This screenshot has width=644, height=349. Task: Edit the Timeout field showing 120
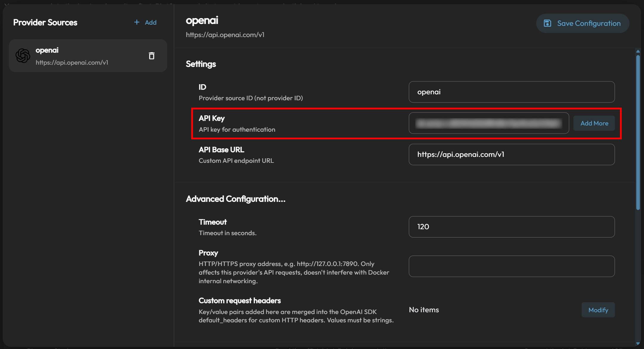(x=512, y=227)
